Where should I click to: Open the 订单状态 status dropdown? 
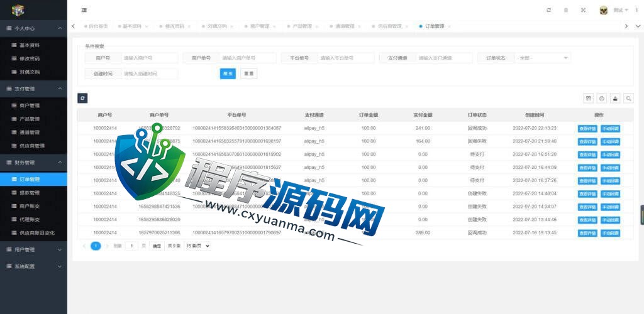coord(543,58)
